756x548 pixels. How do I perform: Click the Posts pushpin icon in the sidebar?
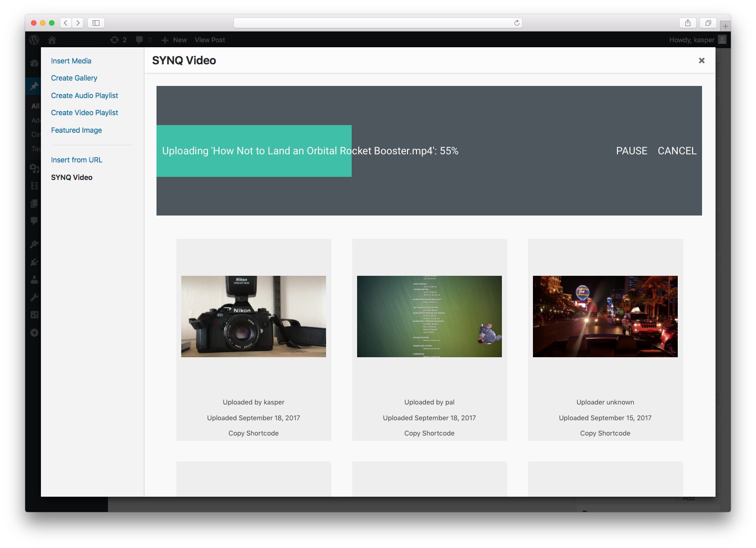(x=34, y=86)
